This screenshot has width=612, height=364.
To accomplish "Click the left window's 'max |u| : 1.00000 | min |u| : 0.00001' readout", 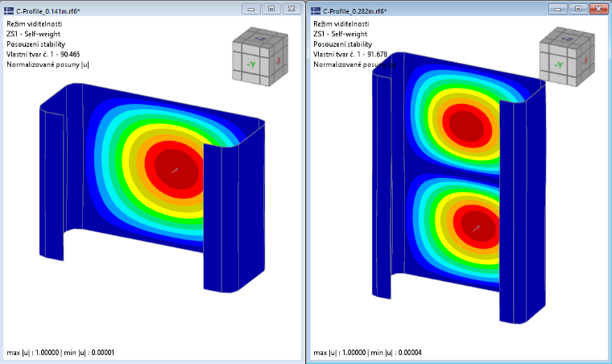I will click(60, 353).
